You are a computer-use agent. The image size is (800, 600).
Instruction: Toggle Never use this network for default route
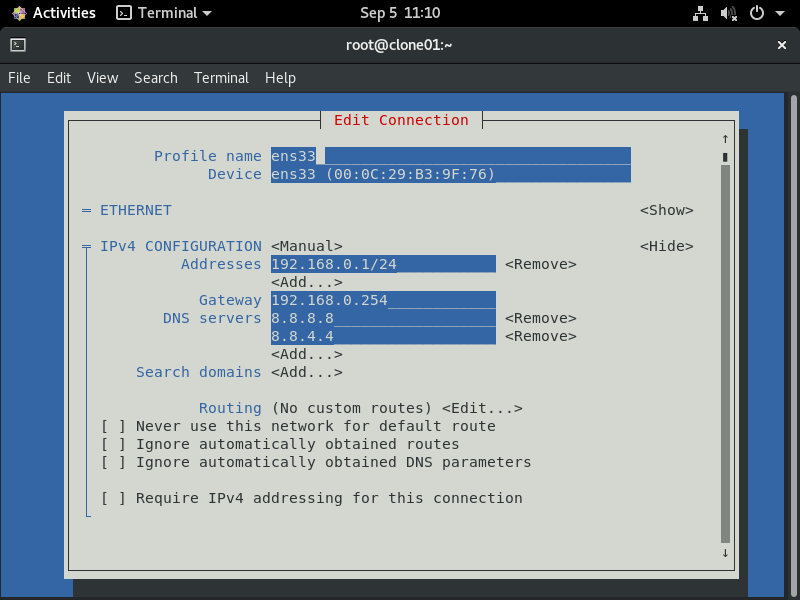298,426
